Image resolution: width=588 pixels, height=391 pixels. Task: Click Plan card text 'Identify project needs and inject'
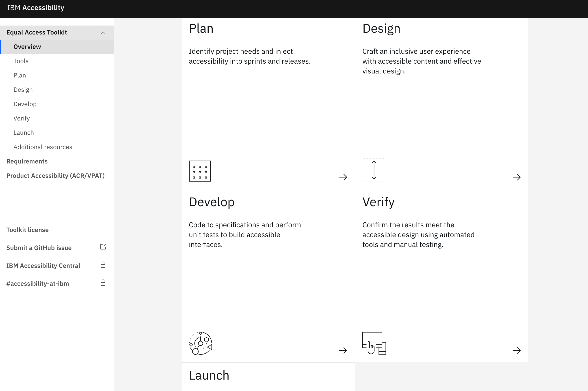pyautogui.click(x=241, y=51)
